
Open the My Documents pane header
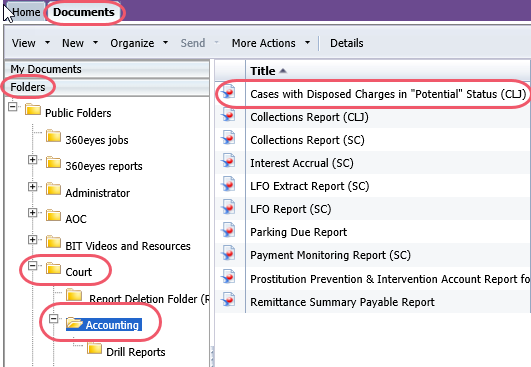coord(107,69)
